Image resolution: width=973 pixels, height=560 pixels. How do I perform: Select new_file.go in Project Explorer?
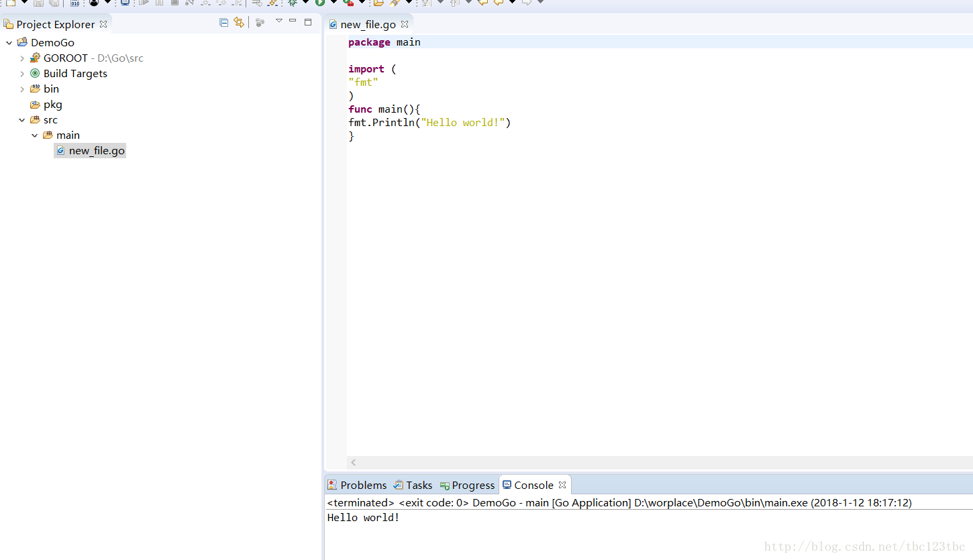[90, 150]
